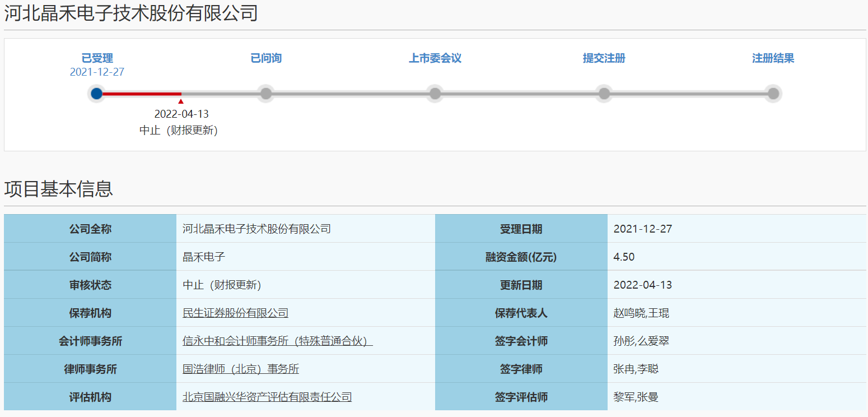This screenshot has height=417, width=868.
Task: Click the 签字律师 header cell
Action: point(521,369)
